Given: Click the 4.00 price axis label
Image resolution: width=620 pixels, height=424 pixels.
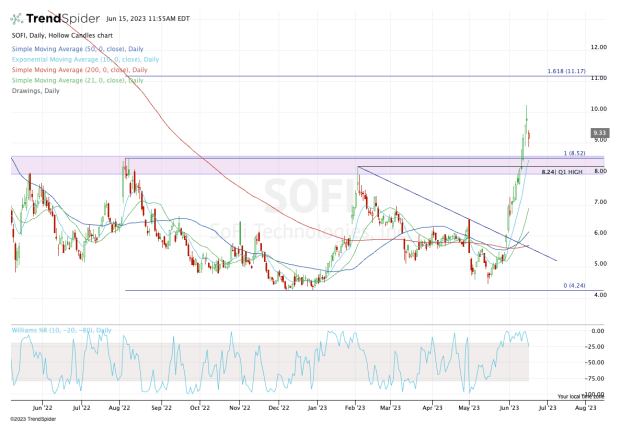Looking at the screenshot, I should pyautogui.click(x=600, y=295).
